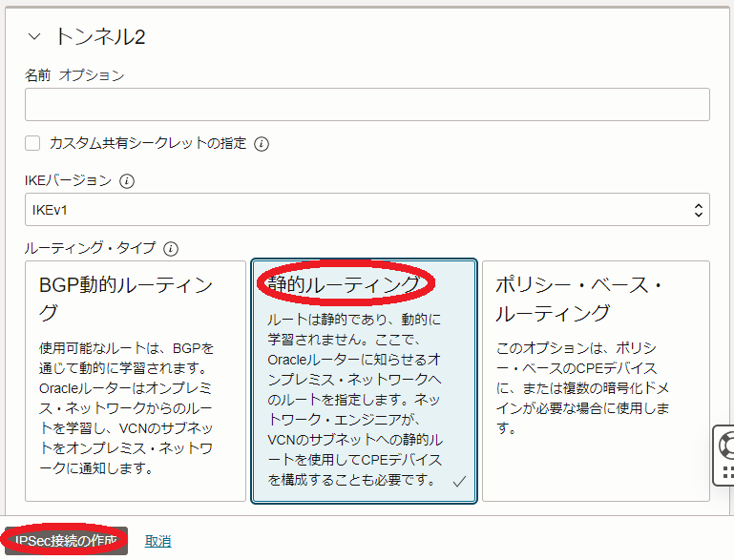Select the ポリシー・ベース・ルーティング option card
Screen dimensions: 734x560
(x=596, y=381)
